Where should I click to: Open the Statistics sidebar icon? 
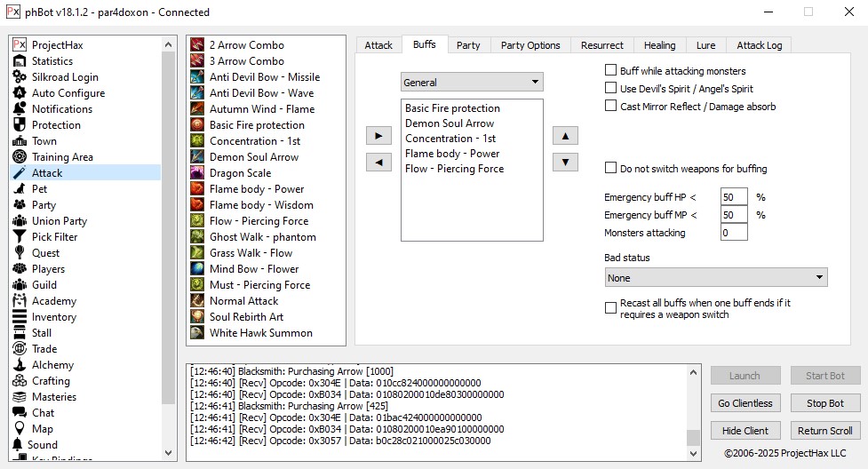click(x=20, y=61)
